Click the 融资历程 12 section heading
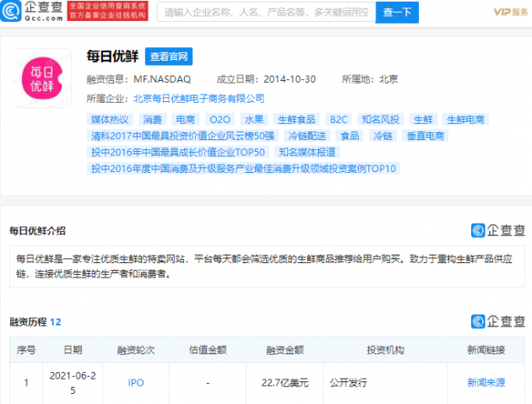Viewport: 532px width, 404px height. [35, 321]
